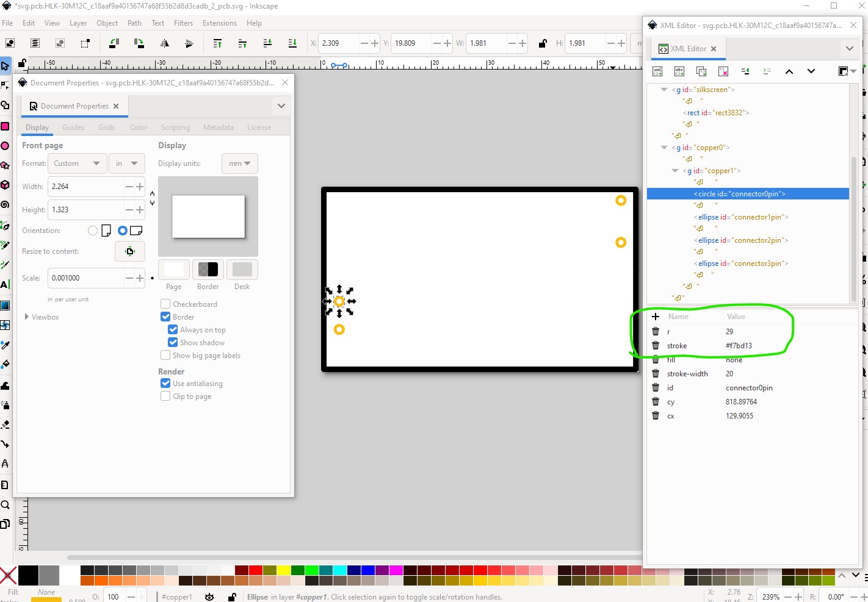Select portrait orientation radio button
Viewport: 868px width, 602px height.
coord(93,231)
